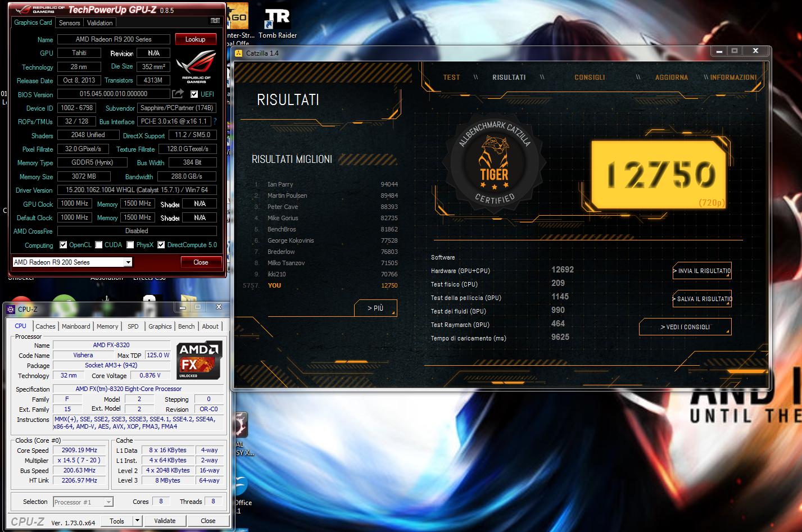Image resolution: width=802 pixels, height=532 pixels.
Task: Open the Mainboard tab in CPU-Z
Action: click(x=76, y=326)
